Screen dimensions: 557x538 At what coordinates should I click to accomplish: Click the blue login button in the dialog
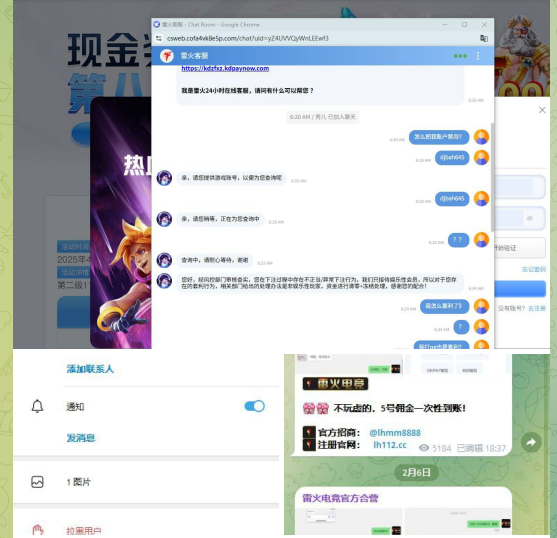pos(520,289)
